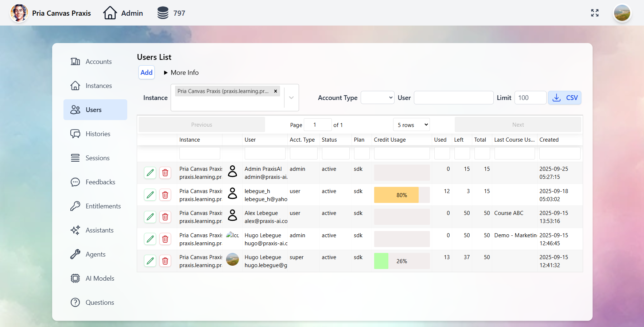Click the Status column filter box
Image resolution: width=644 pixels, height=327 pixels.
click(x=335, y=153)
